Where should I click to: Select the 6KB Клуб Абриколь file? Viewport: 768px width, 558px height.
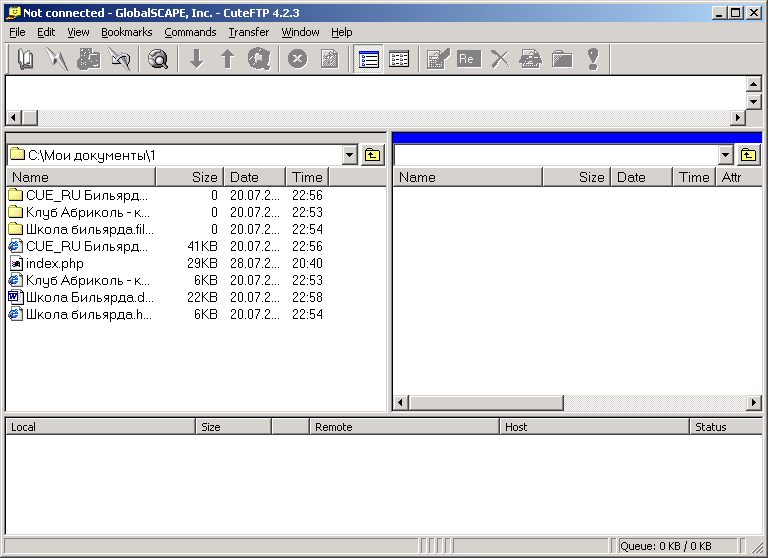click(79, 280)
